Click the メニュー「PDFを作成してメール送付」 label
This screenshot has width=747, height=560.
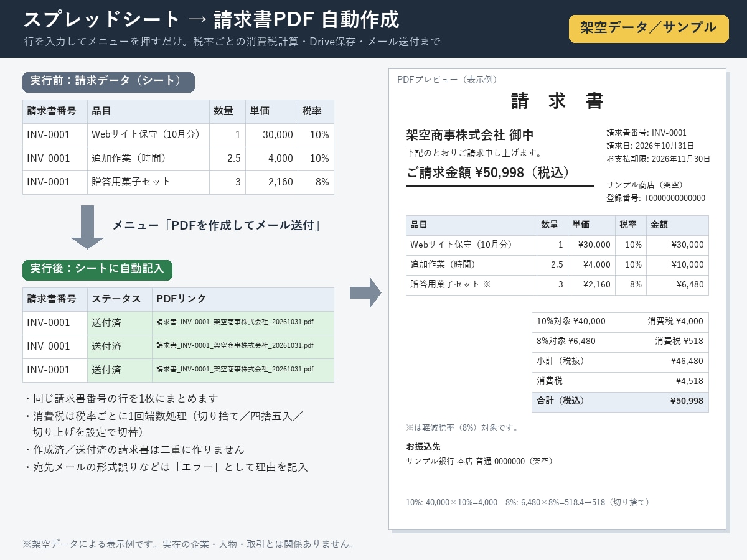coord(216,225)
